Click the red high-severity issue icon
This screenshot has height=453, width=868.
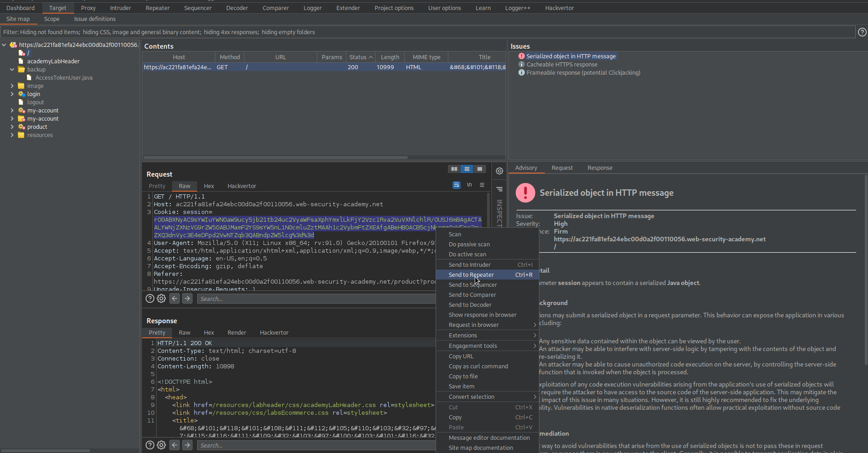pyautogui.click(x=522, y=56)
